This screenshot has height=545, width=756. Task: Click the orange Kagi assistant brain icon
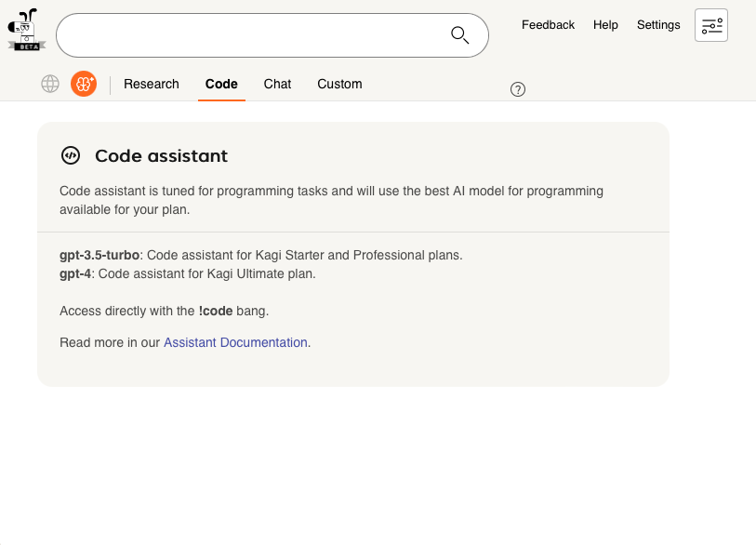pos(84,84)
